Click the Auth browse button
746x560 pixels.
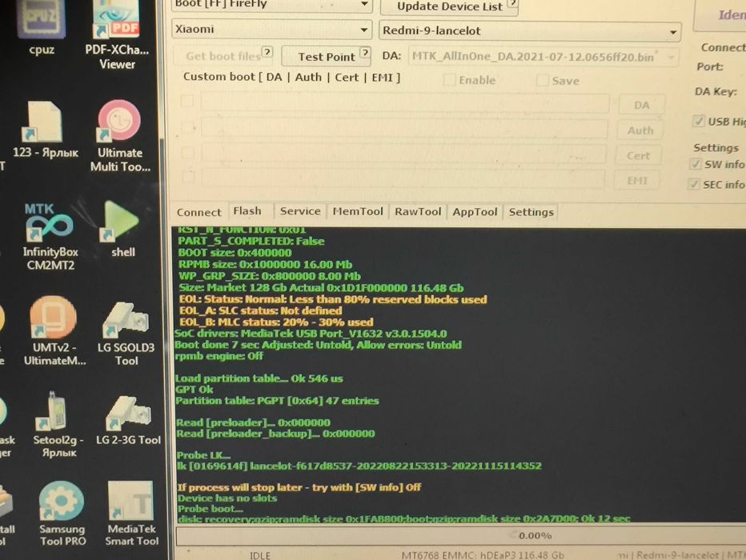(x=640, y=130)
